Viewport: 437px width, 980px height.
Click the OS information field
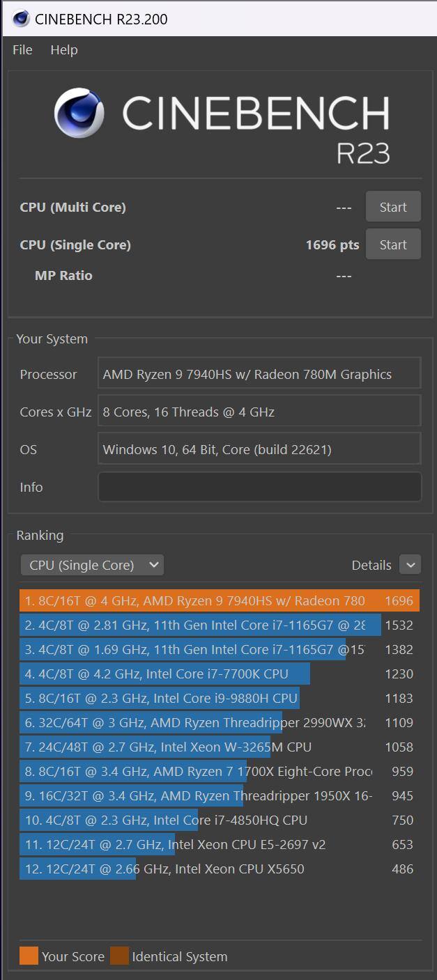(259, 449)
